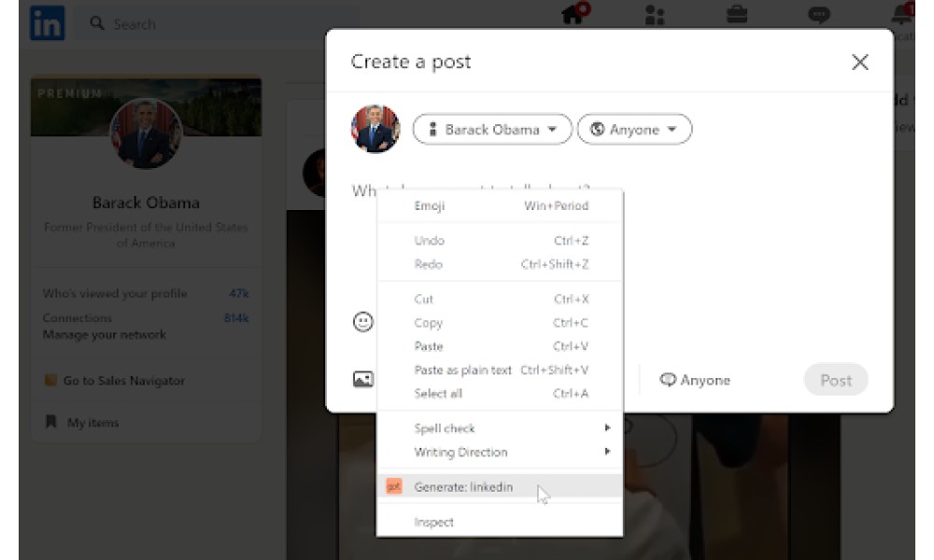Image resolution: width=934 pixels, height=560 pixels.
Task: Open the My Network icon
Action: [x=655, y=14]
